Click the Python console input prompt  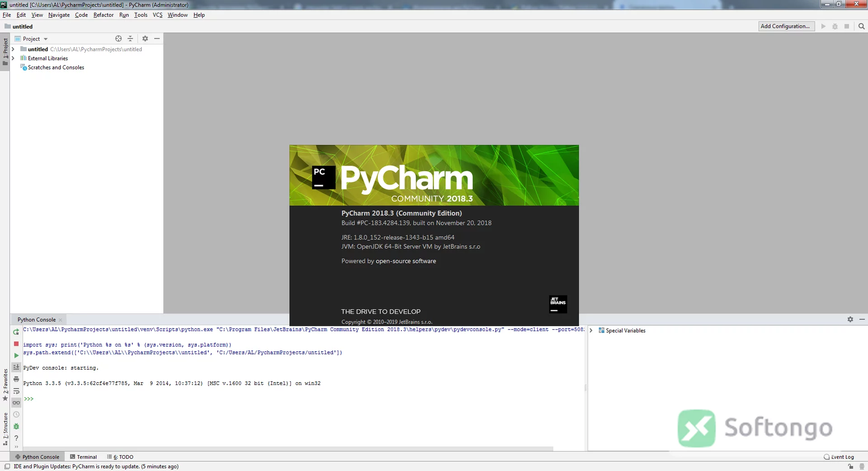[x=29, y=399]
